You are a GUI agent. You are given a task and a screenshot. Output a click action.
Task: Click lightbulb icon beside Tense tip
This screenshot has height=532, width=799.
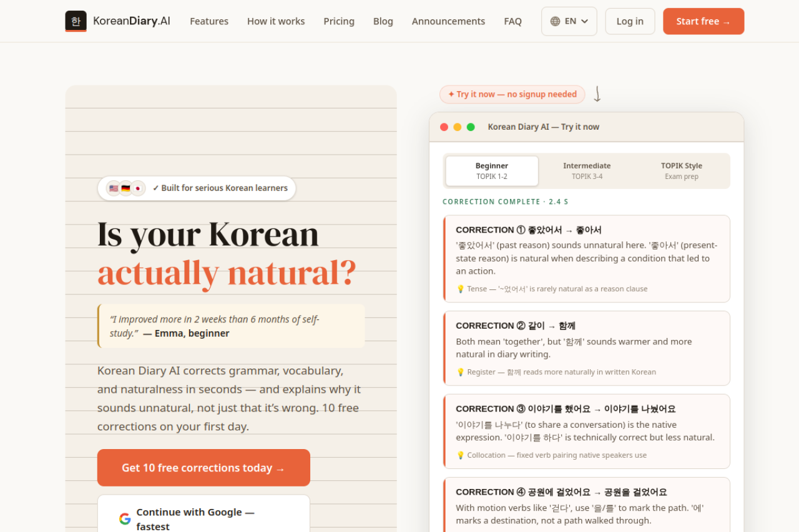point(461,289)
